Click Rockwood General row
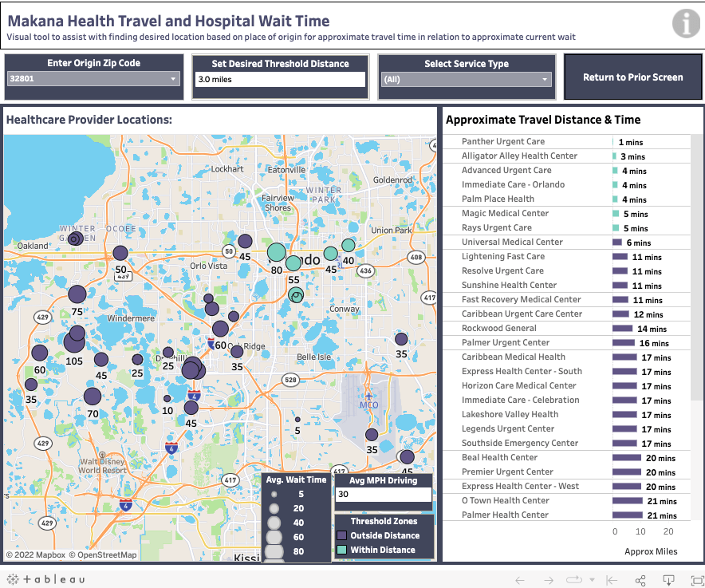Screen dimensions: 705x588 coord(566,329)
